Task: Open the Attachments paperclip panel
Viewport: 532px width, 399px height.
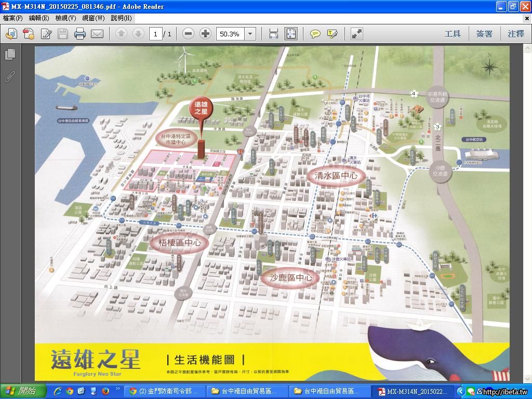Action: point(10,76)
